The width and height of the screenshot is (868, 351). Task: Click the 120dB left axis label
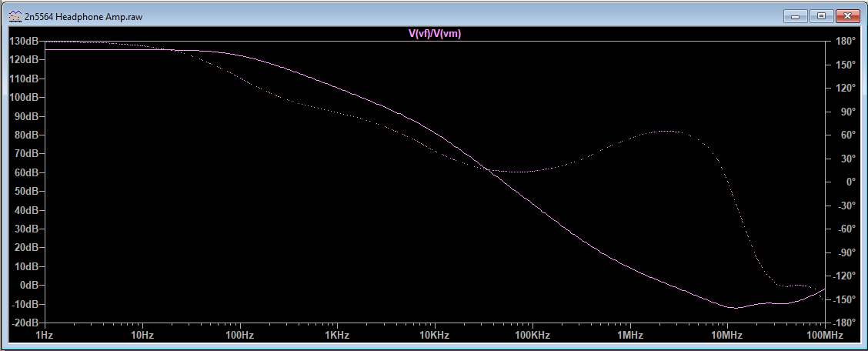point(24,60)
